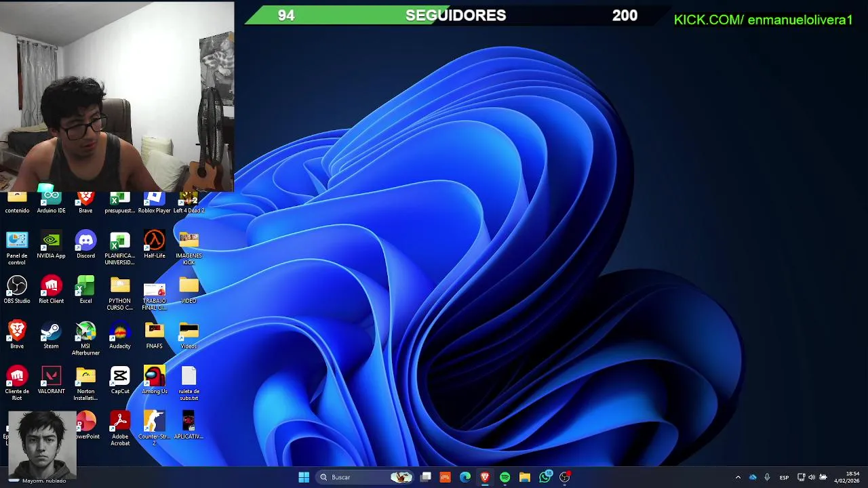This screenshot has height=488, width=868.
Task: Launch Cliente de Riot shortcut
Action: 17,384
